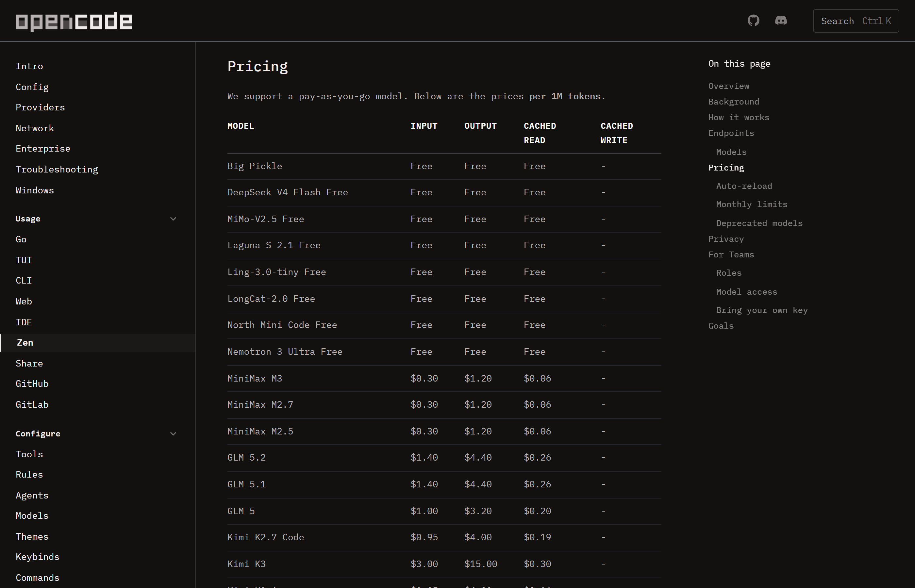Image resolution: width=915 pixels, height=588 pixels.
Task: Click GLM 5 $1.00 input price
Action: [x=424, y=511]
